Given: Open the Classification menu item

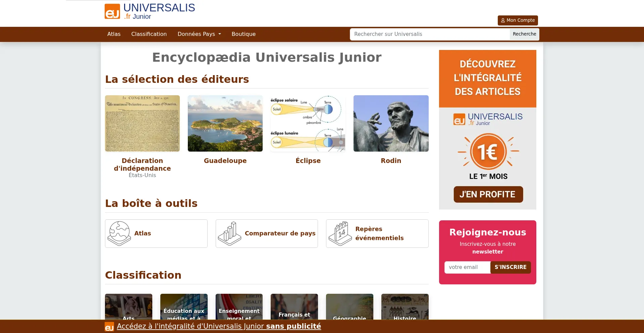Looking at the screenshot, I should click(149, 34).
